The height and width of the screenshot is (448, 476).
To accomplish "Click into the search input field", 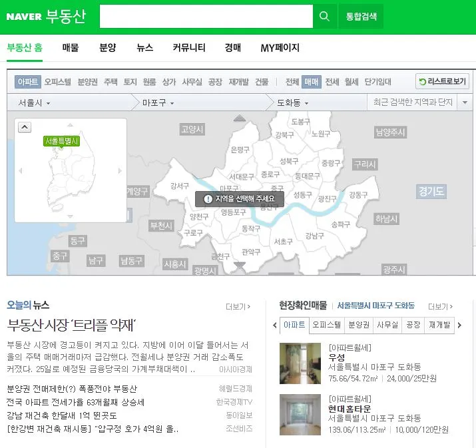I will (206, 16).
